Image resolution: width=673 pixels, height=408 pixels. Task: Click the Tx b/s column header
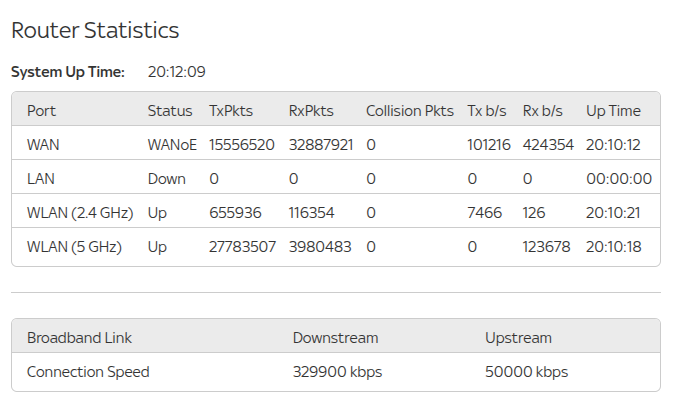[487, 110]
